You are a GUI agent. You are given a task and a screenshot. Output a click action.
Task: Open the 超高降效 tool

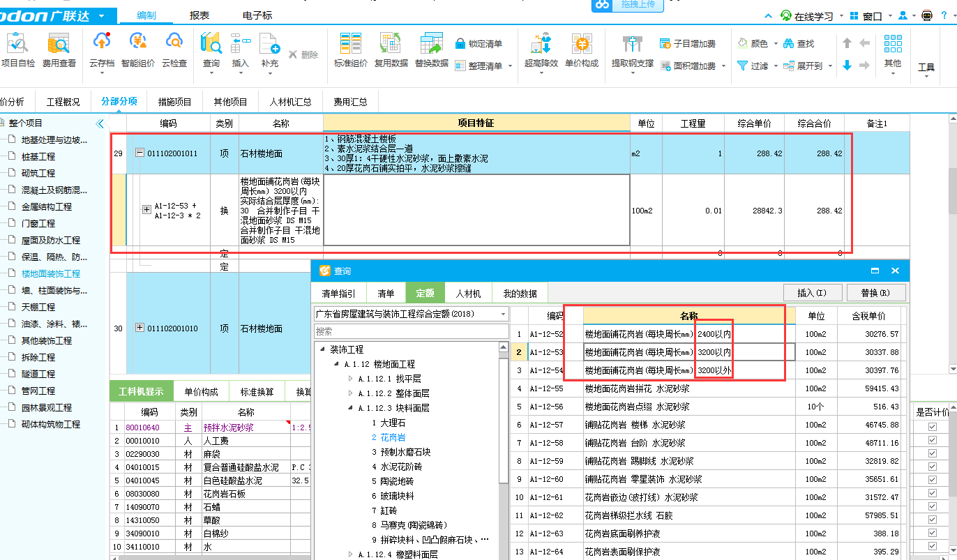[x=541, y=50]
